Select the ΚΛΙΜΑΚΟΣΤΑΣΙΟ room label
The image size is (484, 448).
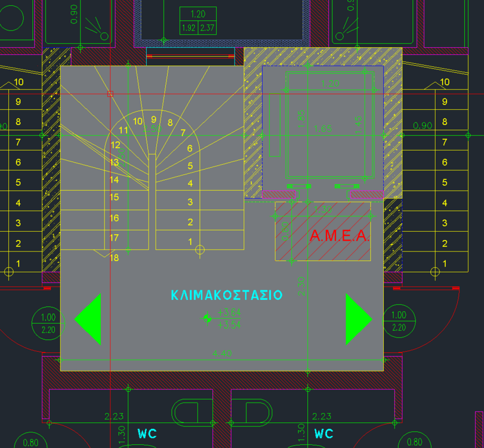[227, 295]
